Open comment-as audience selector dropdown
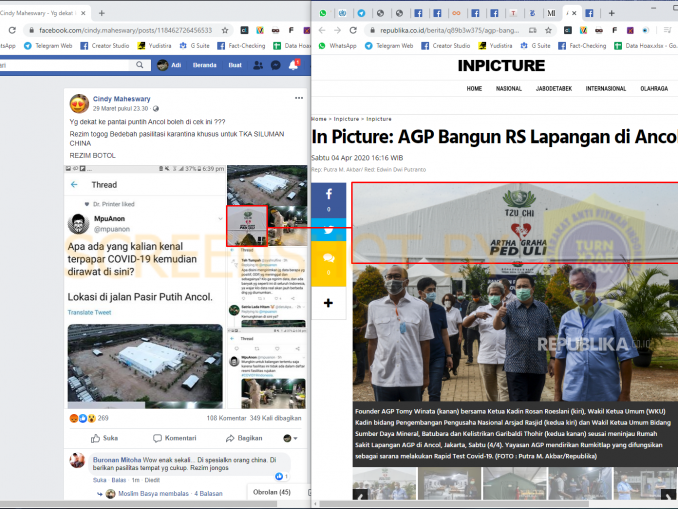The image size is (678, 509). point(290,439)
